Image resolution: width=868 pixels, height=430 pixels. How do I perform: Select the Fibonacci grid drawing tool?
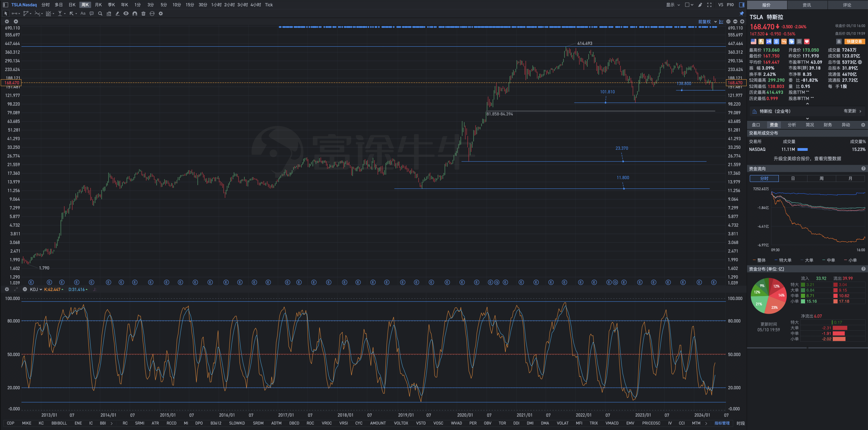point(48,13)
